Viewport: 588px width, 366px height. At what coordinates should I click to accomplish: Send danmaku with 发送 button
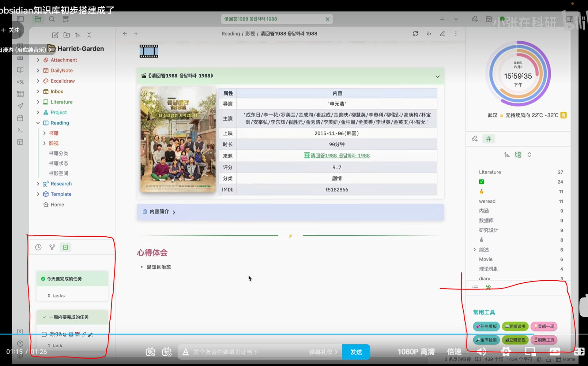point(356,352)
